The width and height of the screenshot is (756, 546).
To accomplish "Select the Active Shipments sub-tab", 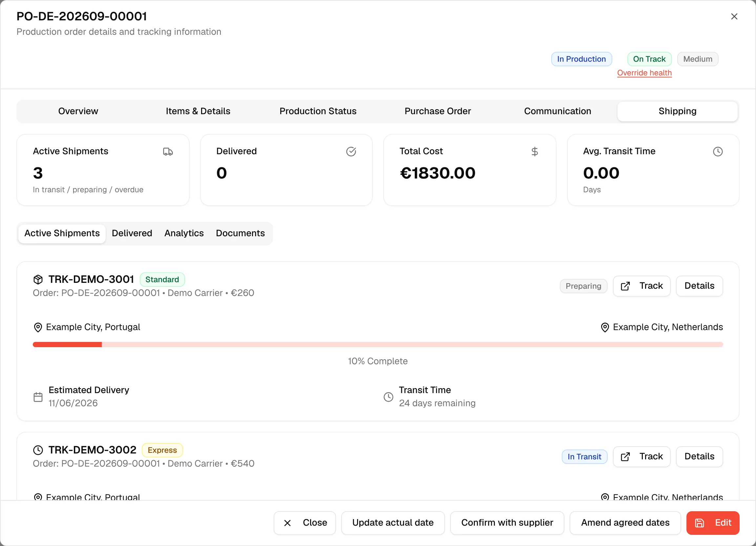I will pos(62,233).
